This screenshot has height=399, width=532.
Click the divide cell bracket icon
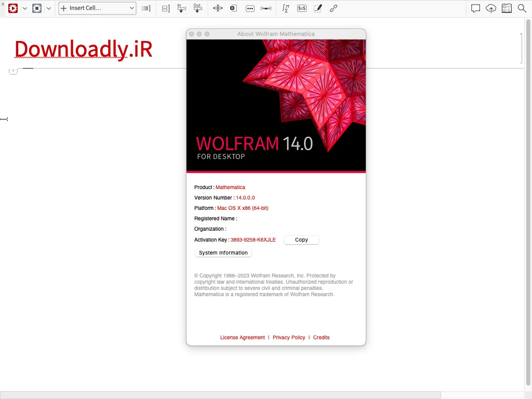tap(166, 8)
